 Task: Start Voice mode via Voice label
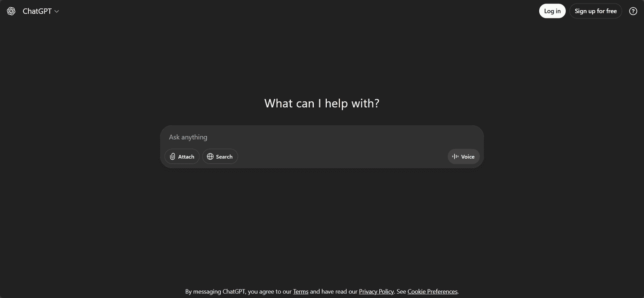tap(468, 157)
